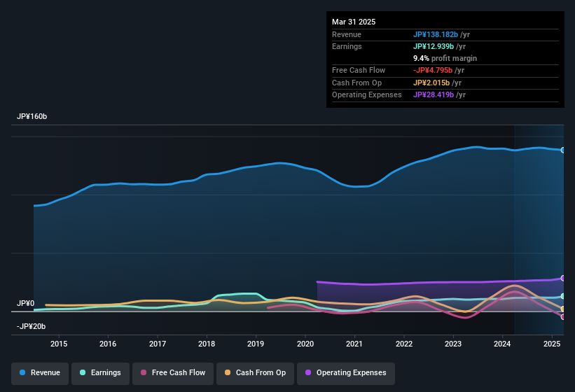
Task: Click the Mar 31 2025 tooltip date
Action: [x=354, y=22]
